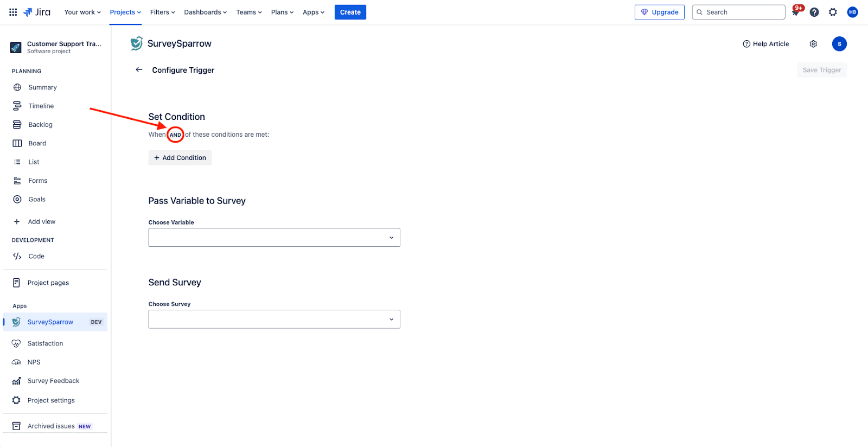Viewport: 868px width, 447px height.
Task: Open the notifications bell icon
Action: pyautogui.click(x=796, y=12)
